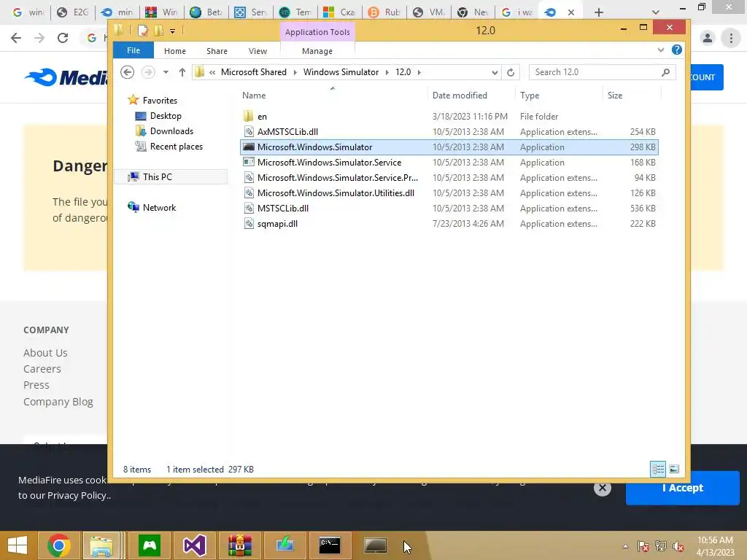
Task: Open Chrome profile avatar
Action: click(x=708, y=38)
